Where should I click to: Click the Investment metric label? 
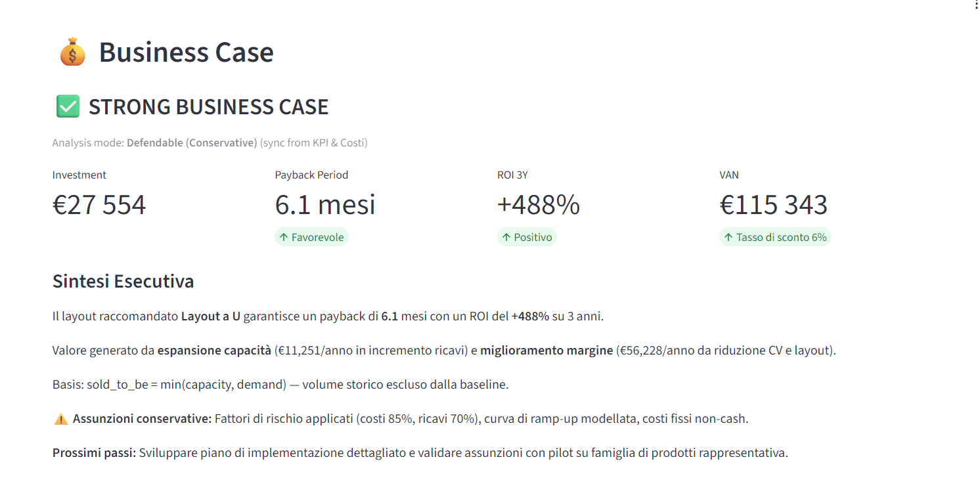79,175
